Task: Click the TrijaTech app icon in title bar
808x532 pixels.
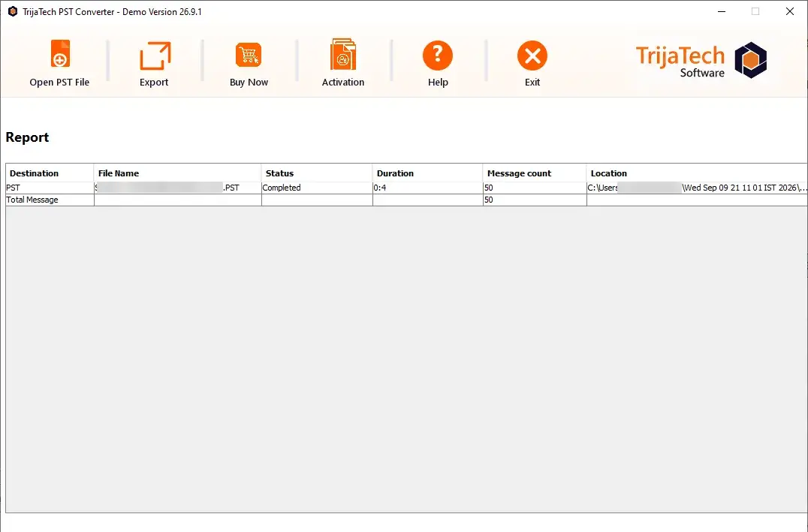Action: click(x=12, y=11)
